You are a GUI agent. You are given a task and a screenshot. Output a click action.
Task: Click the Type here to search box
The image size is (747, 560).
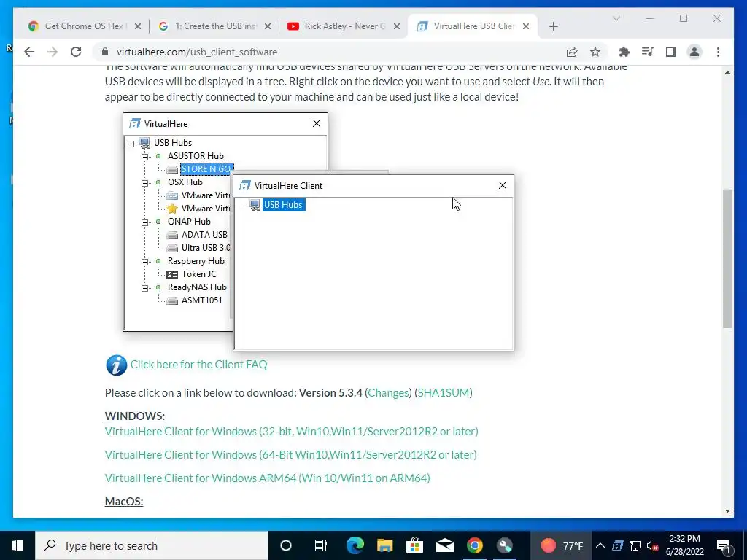(x=152, y=545)
